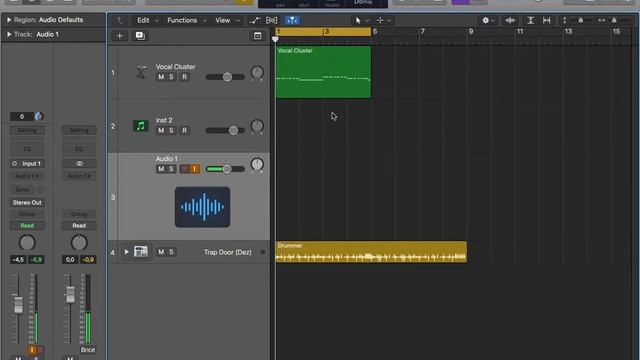Image resolution: width=640 pixels, height=360 pixels.
Task: Click the Bnce button on output strip
Action: pos(88,350)
